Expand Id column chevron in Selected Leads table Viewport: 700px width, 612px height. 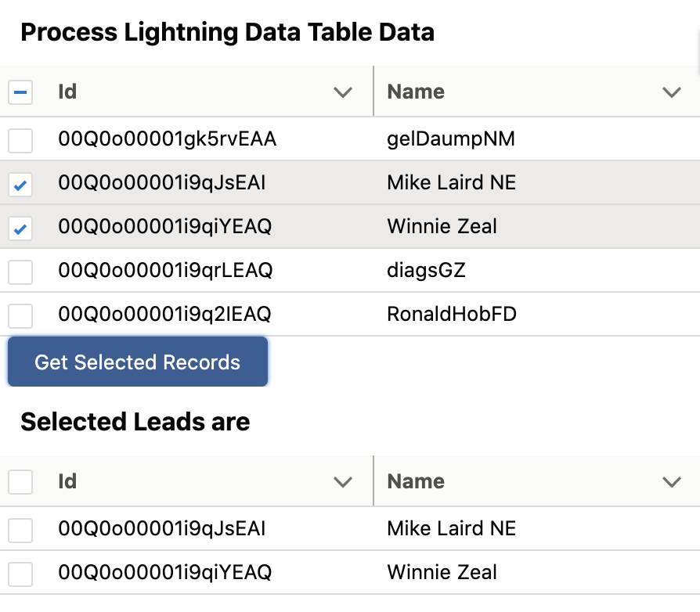(343, 481)
